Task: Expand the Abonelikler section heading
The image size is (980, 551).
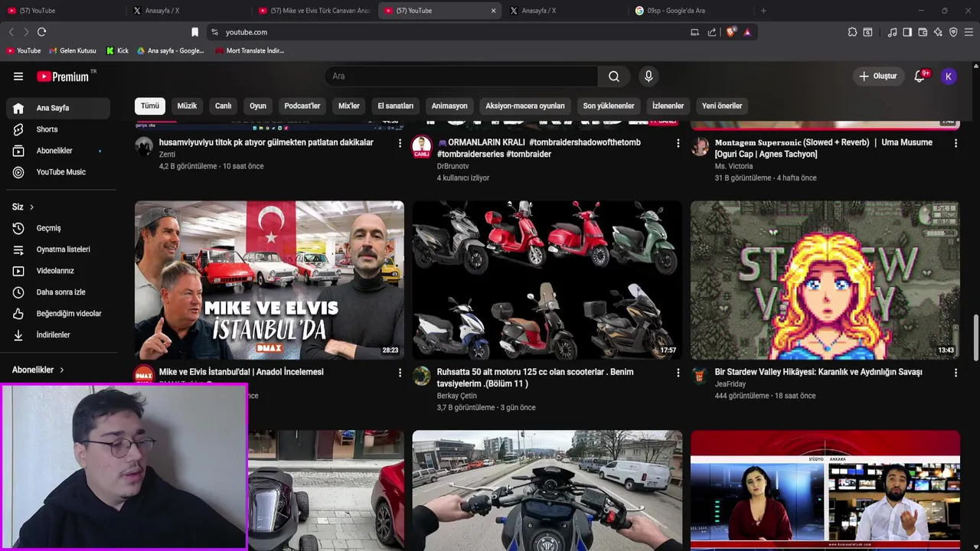Action: tap(38, 370)
